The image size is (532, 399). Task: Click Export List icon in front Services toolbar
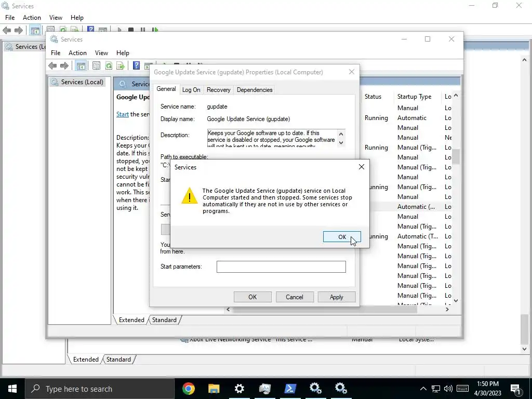[121, 65]
